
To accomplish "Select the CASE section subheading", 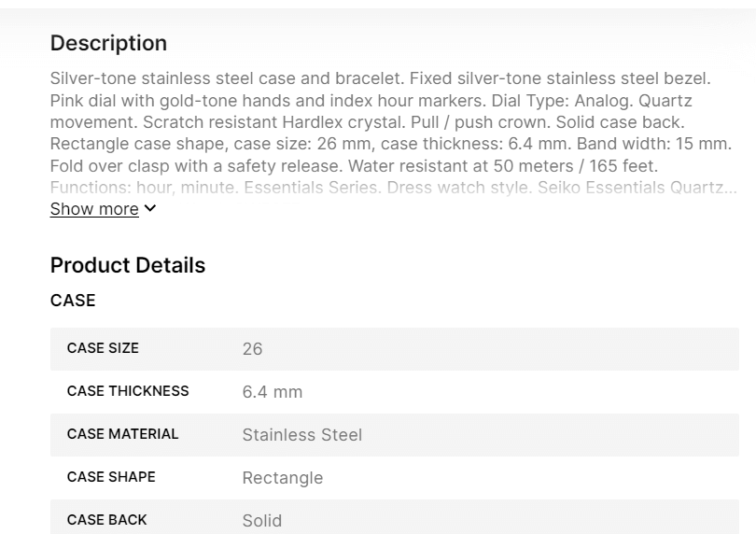I will tap(73, 301).
